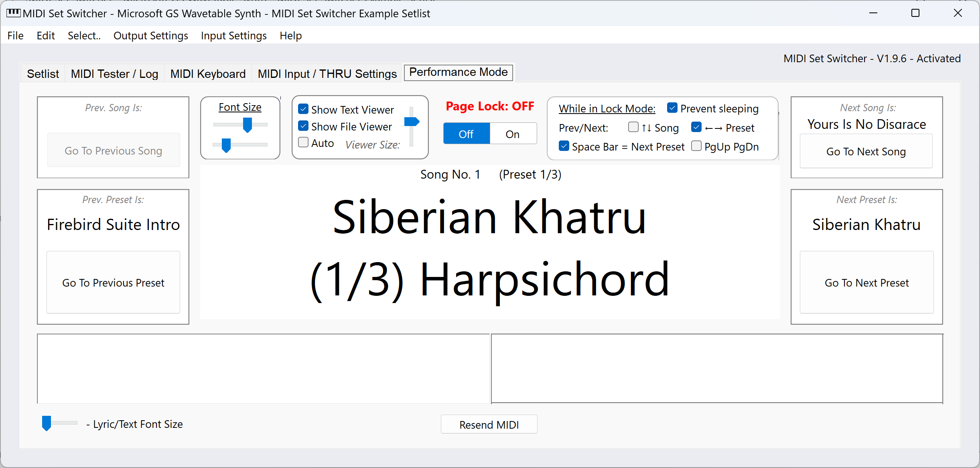Uncheck Show Text Viewer

[x=303, y=109]
